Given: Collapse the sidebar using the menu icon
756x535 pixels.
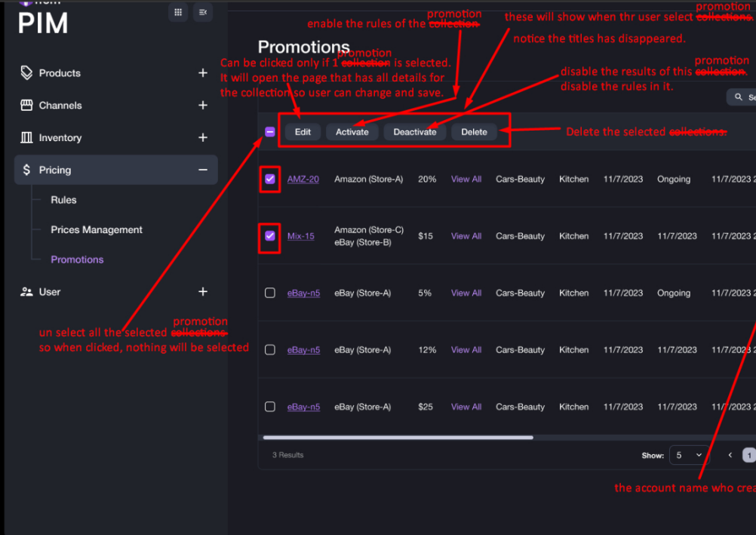Looking at the screenshot, I should point(202,12).
